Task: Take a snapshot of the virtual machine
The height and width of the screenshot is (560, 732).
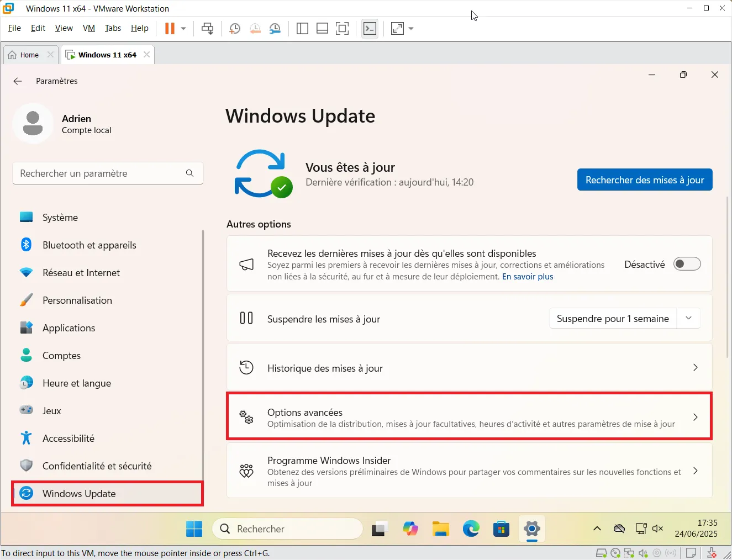Action: point(235,29)
